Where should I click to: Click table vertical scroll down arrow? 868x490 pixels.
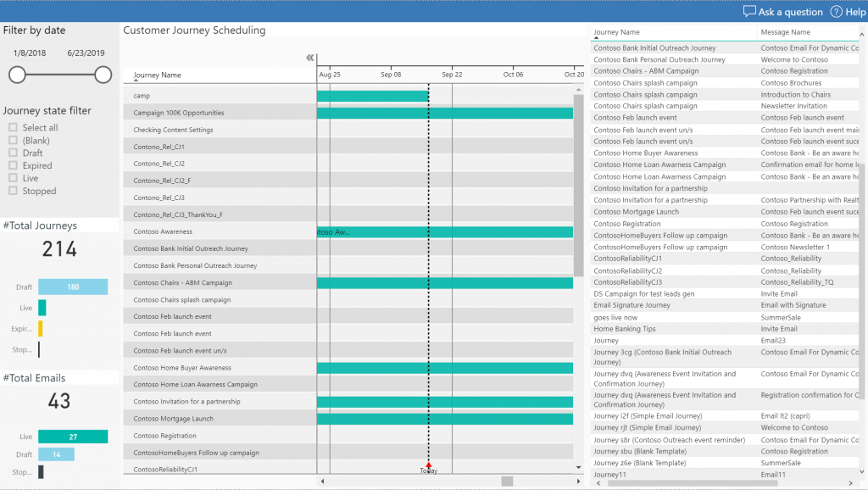point(861,471)
